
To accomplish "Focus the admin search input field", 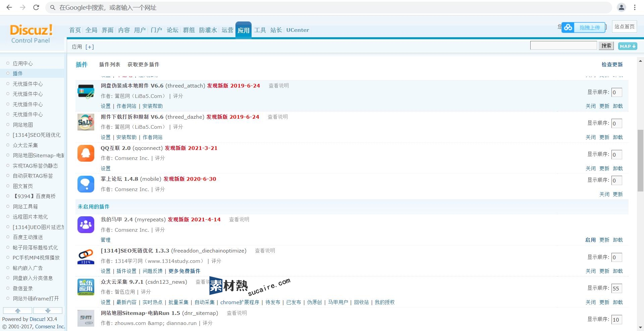I will (x=563, y=45).
